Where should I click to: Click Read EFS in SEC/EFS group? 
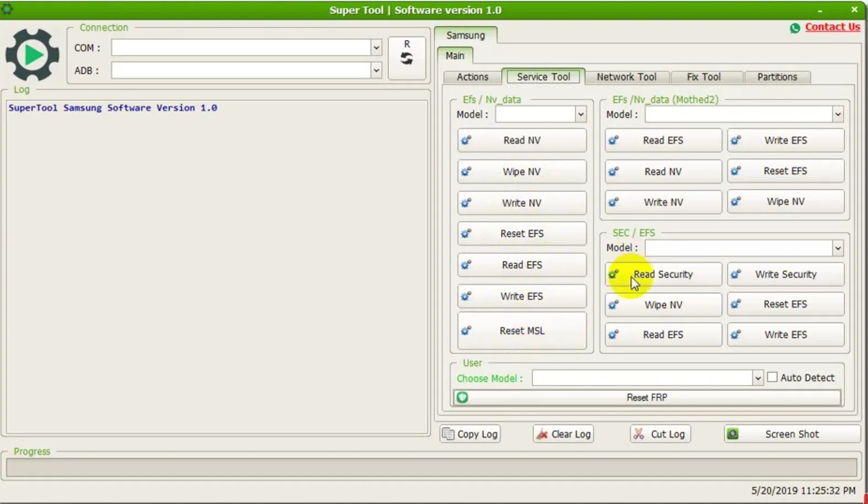click(663, 335)
